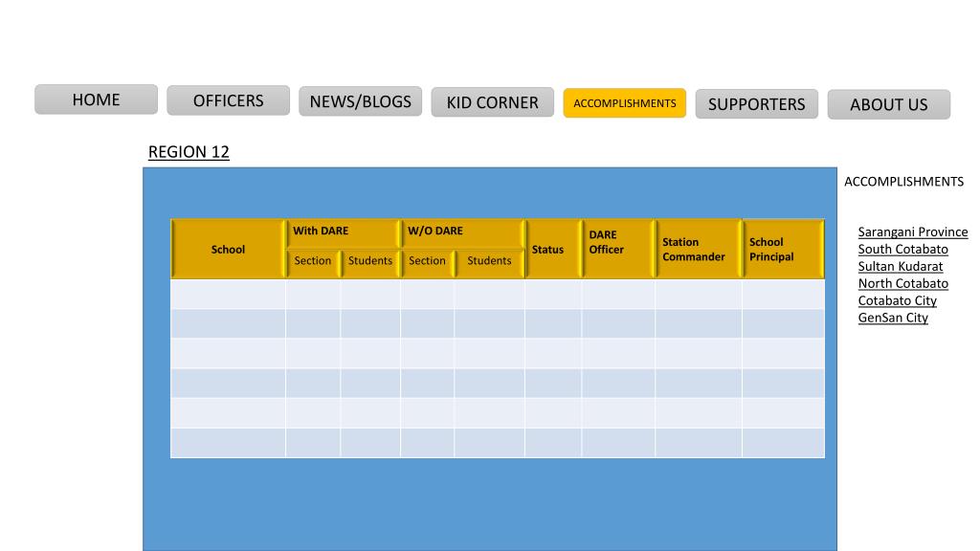The image size is (980, 551).
Task: Open NEWS/BLOGS section
Action: [360, 101]
